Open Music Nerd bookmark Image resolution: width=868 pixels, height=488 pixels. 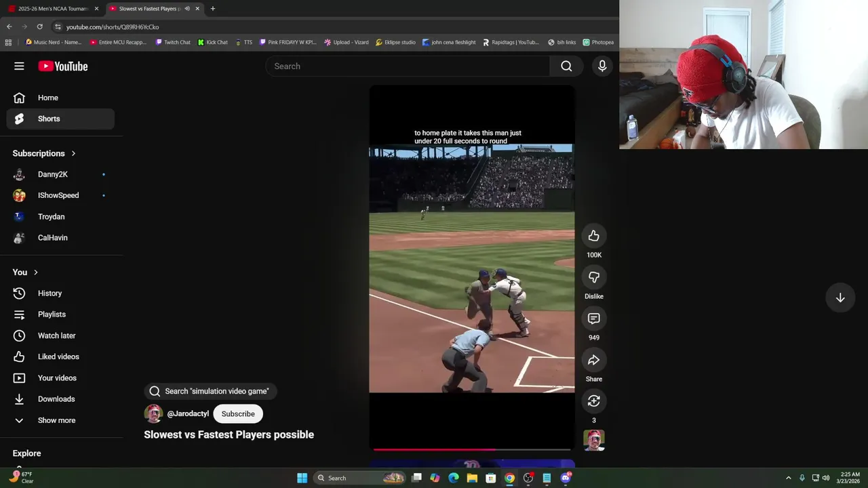[53, 42]
